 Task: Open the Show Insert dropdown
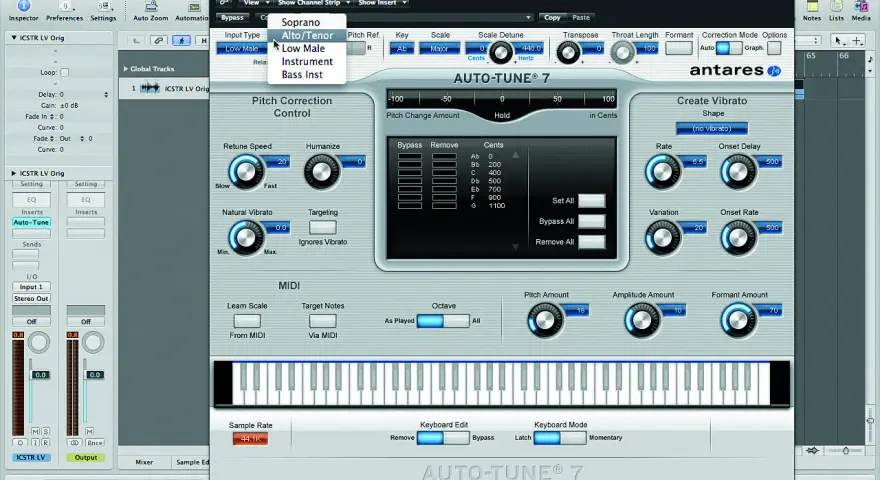click(382, 3)
